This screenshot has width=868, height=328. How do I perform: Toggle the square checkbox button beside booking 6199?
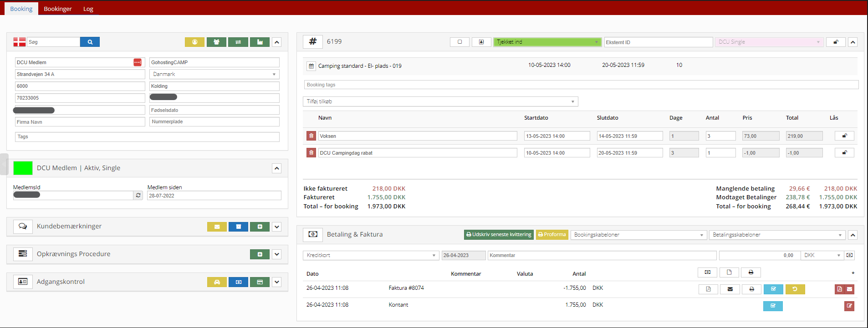click(460, 42)
